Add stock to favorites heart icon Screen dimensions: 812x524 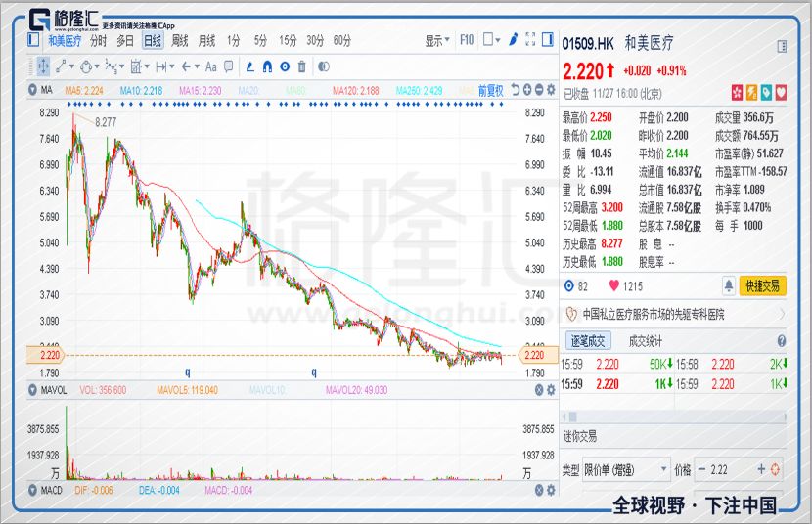(781, 93)
